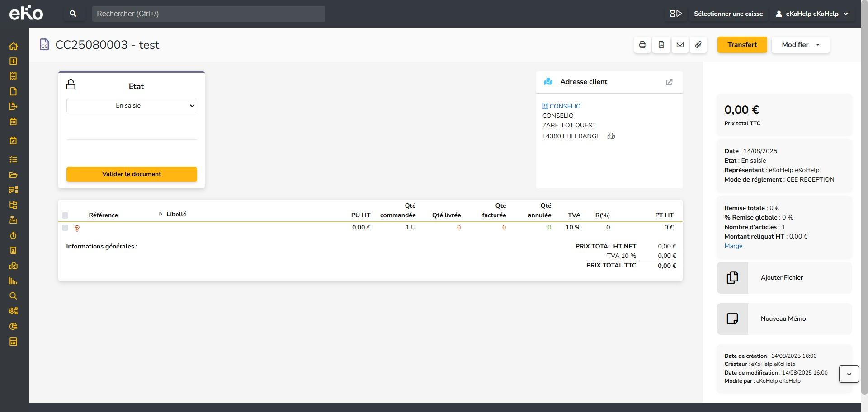The height and width of the screenshot is (412, 868).
Task: Click the print icon in document toolbar
Action: pos(642,45)
